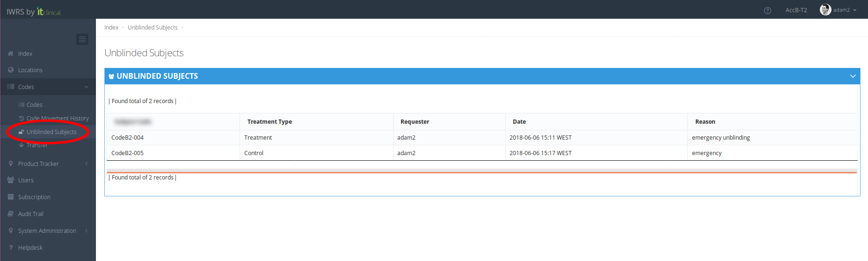868x261 pixels.
Task: Click the AccB-T2 study label
Action: [796, 10]
